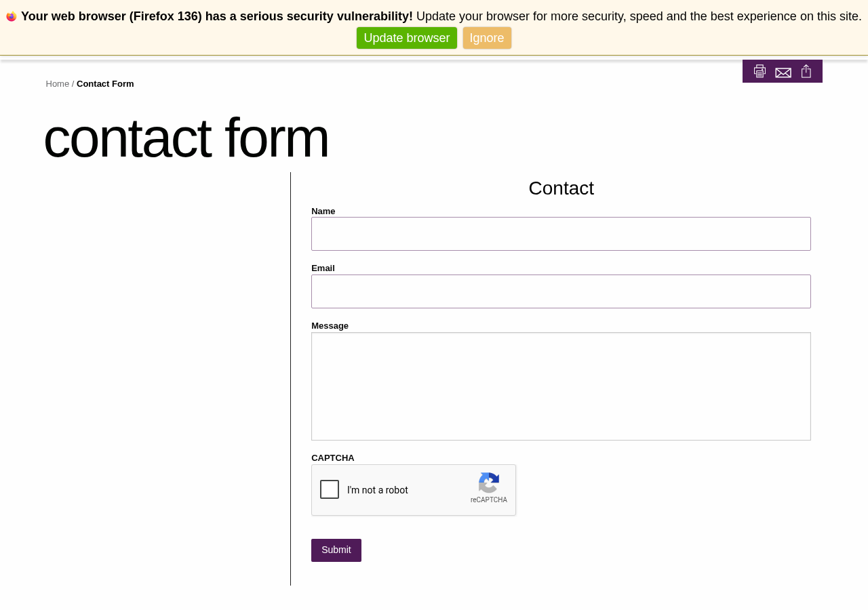
Task: Click the share page icon
Action: click(806, 71)
